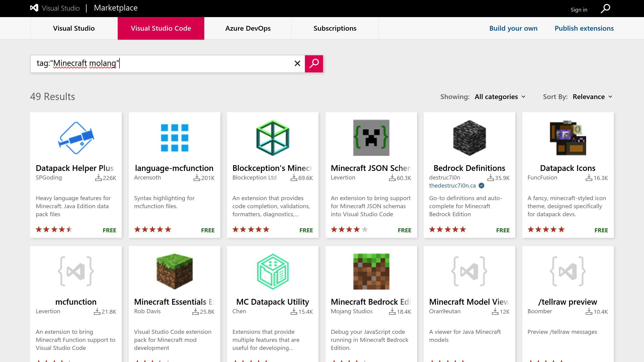The width and height of the screenshot is (644, 362).
Task: Click the /tellraw preview placeholder icon
Action: pos(568,271)
